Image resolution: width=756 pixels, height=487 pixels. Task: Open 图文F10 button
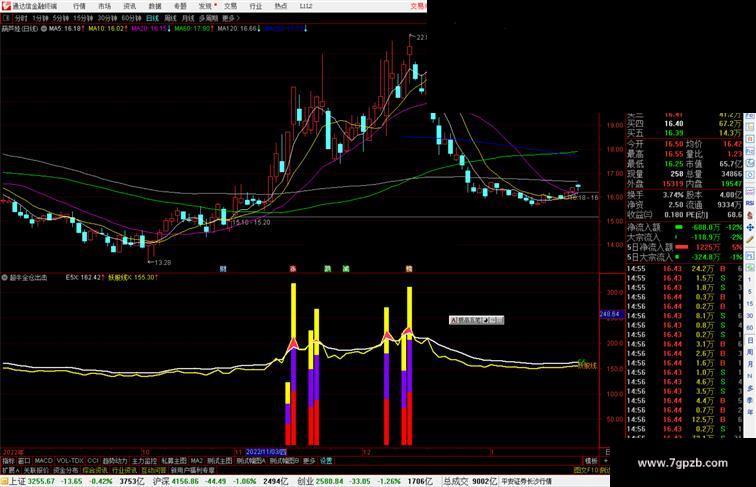[586, 470]
